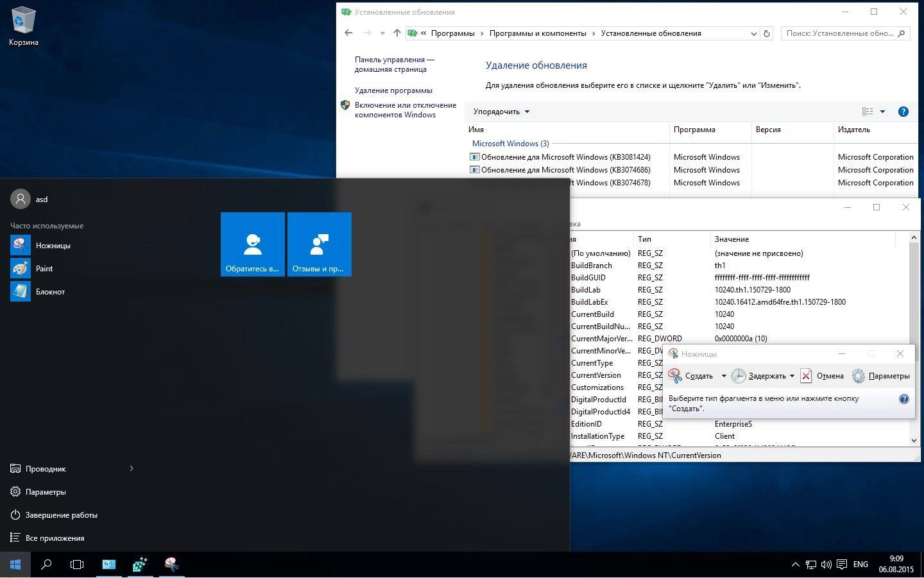Image resolution: width=924 pixels, height=578 pixels.
Task: Expand Проводник jump list arrow
Action: click(132, 468)
